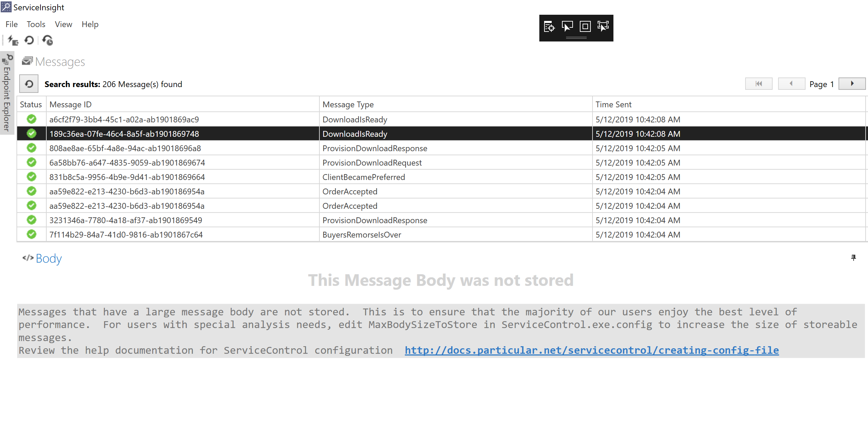868x423 pixels.
Task: Go to the next page of messages
Action: tap(852, 83)
